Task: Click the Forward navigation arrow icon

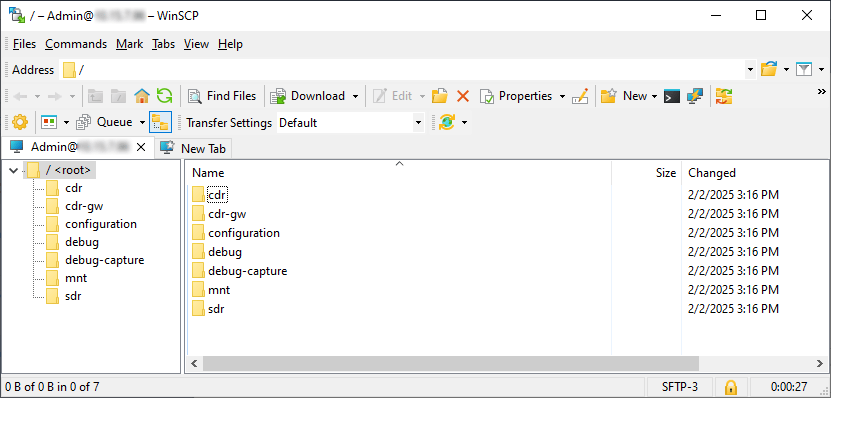Action: click(x=55, y=97)
